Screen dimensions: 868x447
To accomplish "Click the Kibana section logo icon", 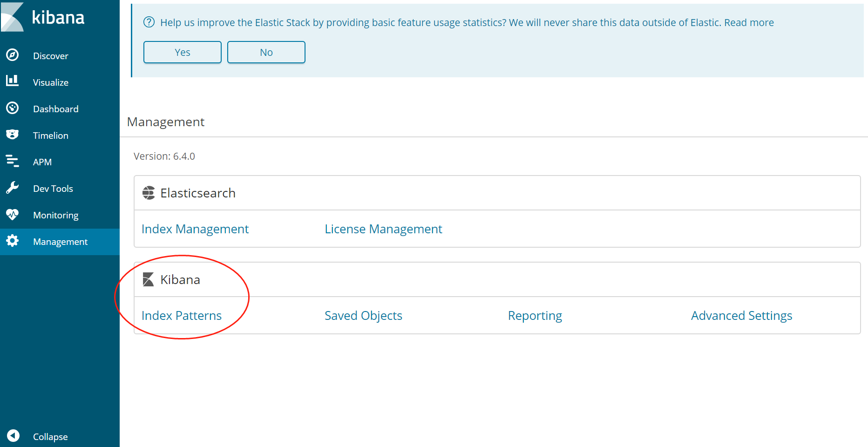I will (148, 279).
